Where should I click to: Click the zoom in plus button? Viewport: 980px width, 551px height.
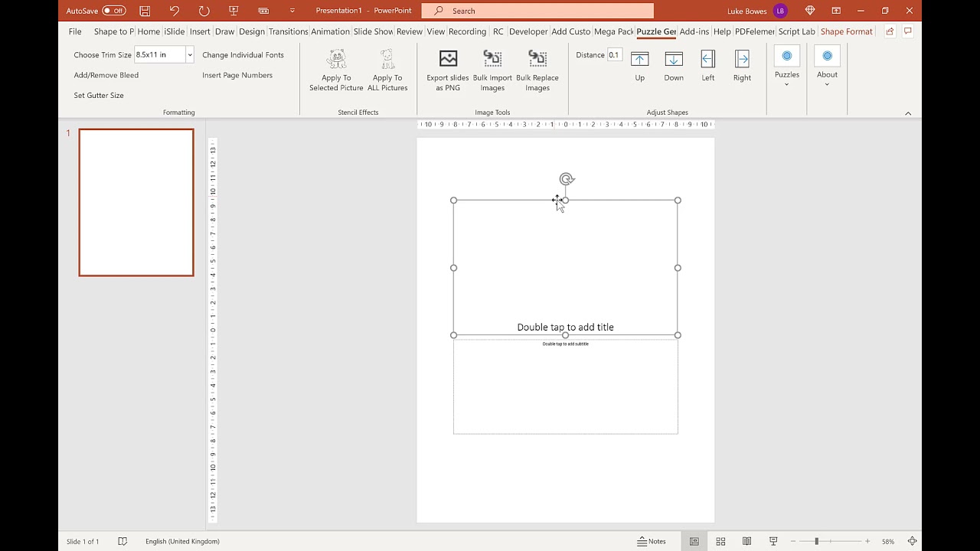click(x=867, y=541)
